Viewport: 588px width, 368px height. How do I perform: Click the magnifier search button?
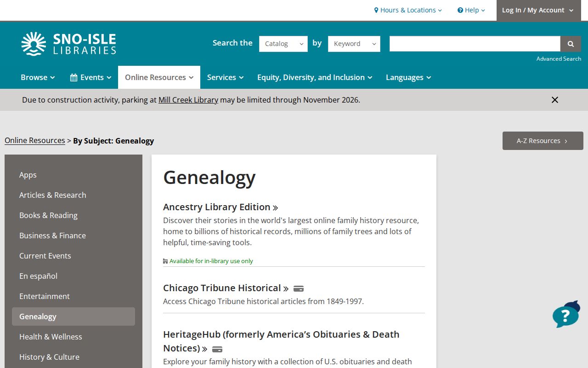[x=571, y=44]
